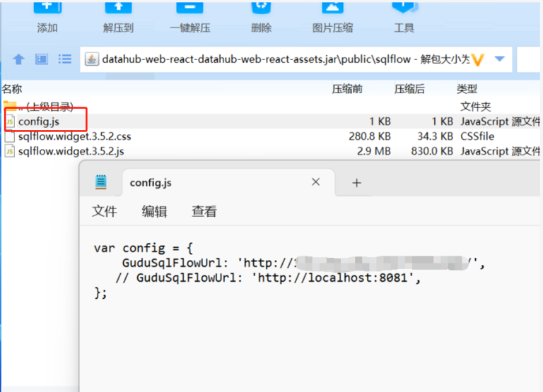Switch to the thumbnail view icon
The width and height of the screenshot is (543, 392).
(x=42, y=59)
